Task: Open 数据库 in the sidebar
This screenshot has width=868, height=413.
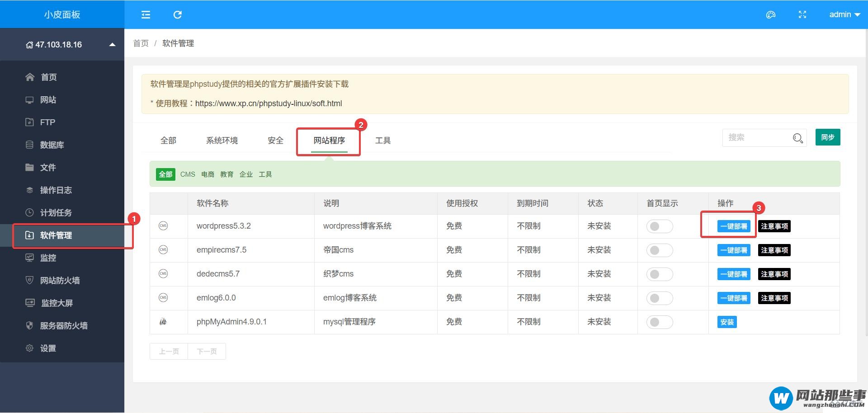Action: tap(62, 145)
